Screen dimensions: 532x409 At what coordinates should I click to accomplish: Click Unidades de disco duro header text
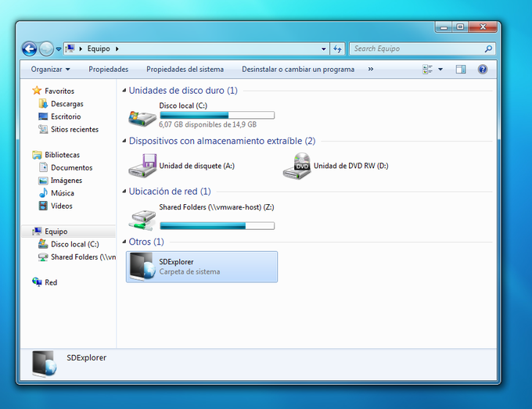point(183,91)
